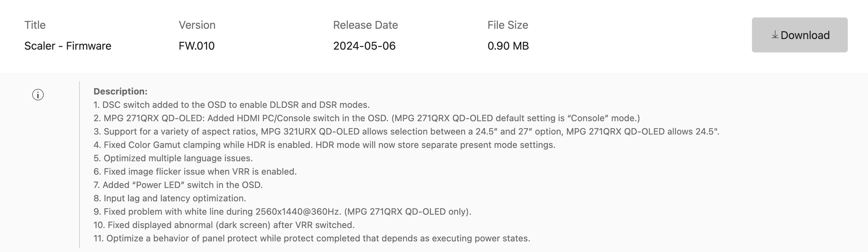
Task: Select the Version column label
Action: pyautogui.click(x=197, y=25)
